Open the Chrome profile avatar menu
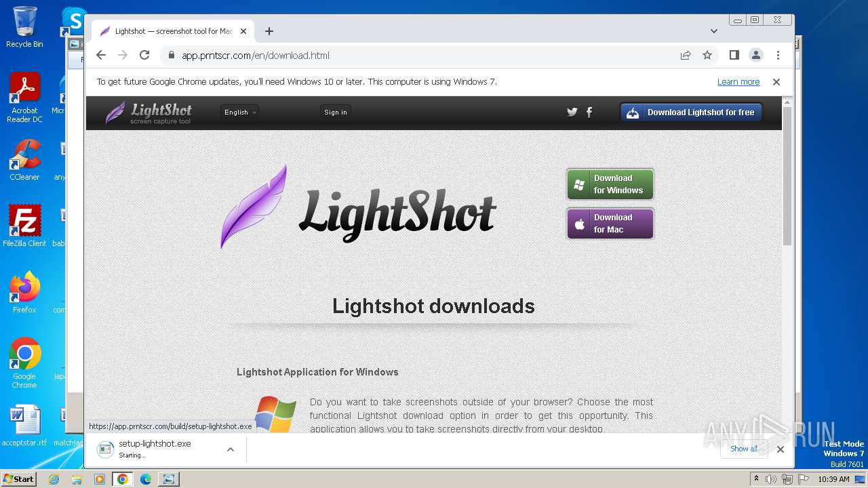 pyautogui.click(x=755, y=55)
